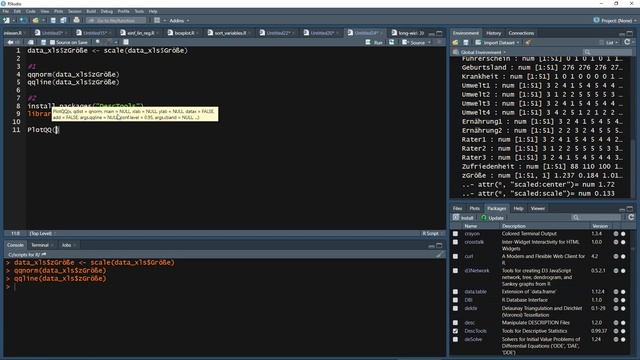Open the DescTools package link
This screenshot has width=640, height=360.
click(476, 331)
